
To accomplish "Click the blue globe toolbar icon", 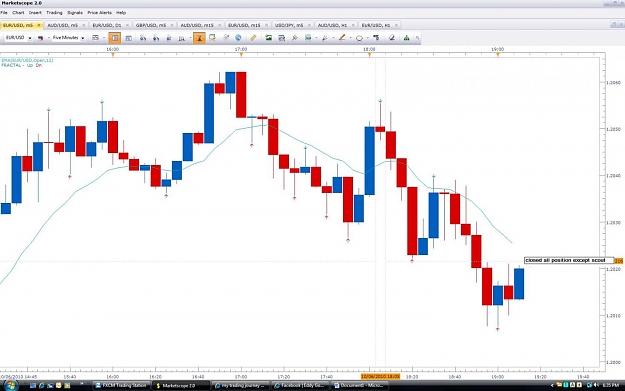I will pyautogui.click(x=238, y=38).
